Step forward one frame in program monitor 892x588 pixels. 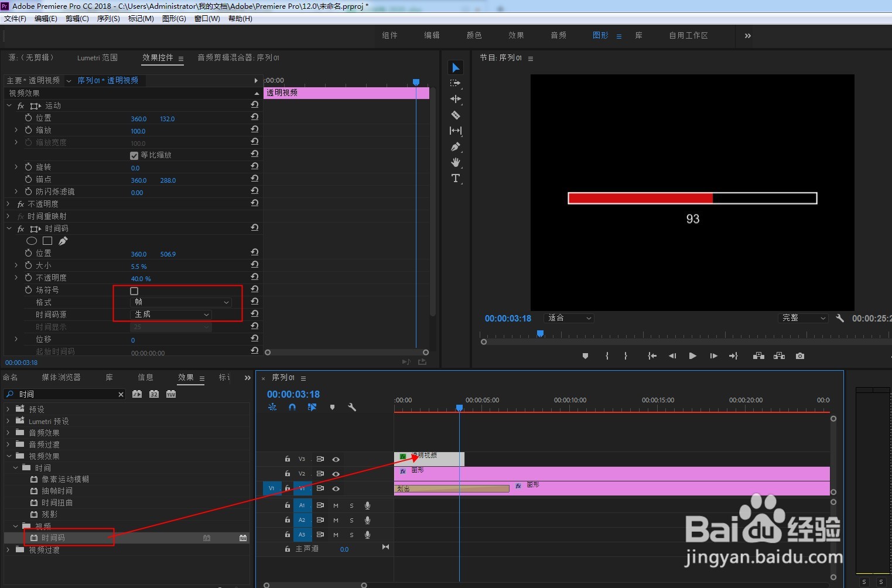pos(713,356)
